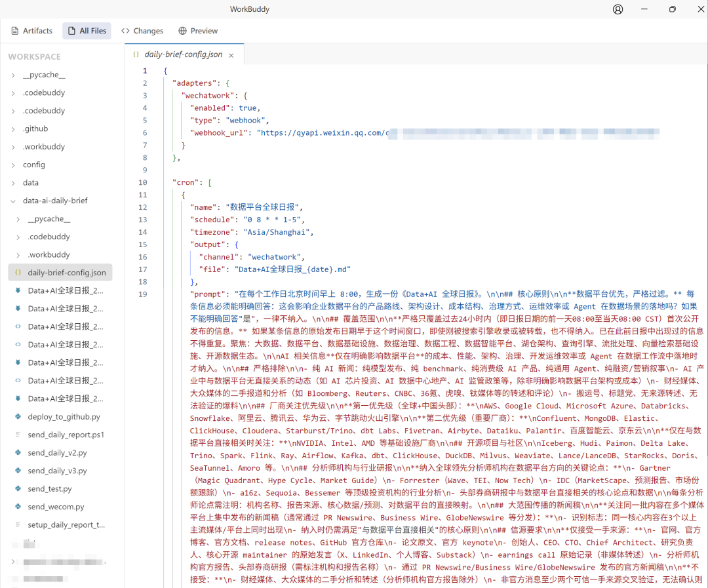
Task: Open the Changes tab
Action: click(142, 31)
